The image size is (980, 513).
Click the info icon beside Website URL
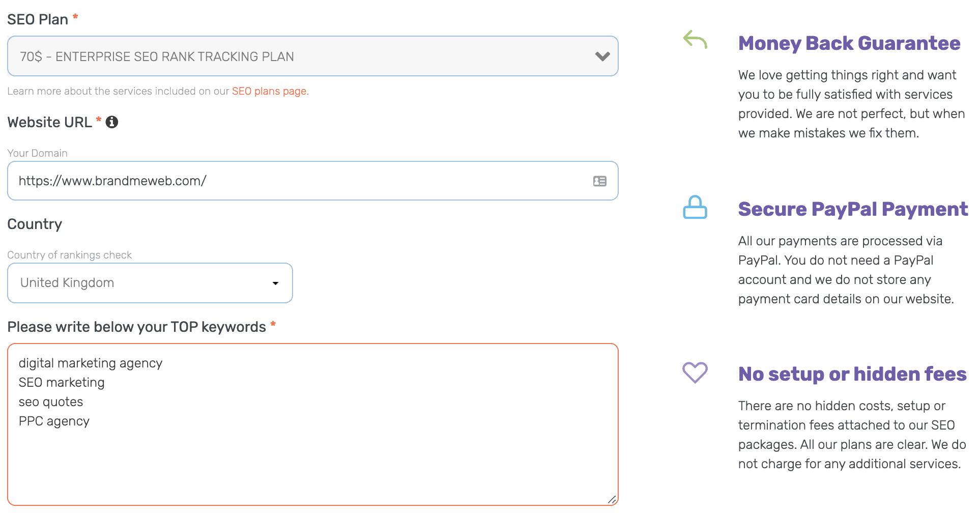[x=112, y=122]
